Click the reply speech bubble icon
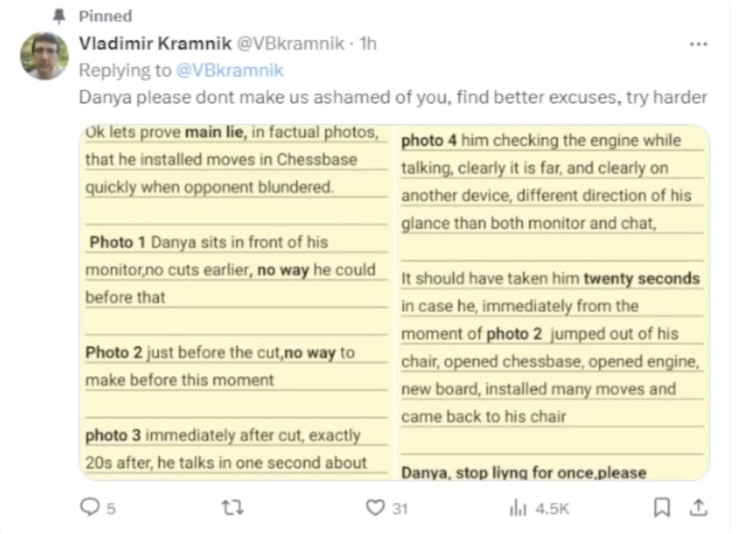Viewport: 736px width, 534px height. (89, 508)
